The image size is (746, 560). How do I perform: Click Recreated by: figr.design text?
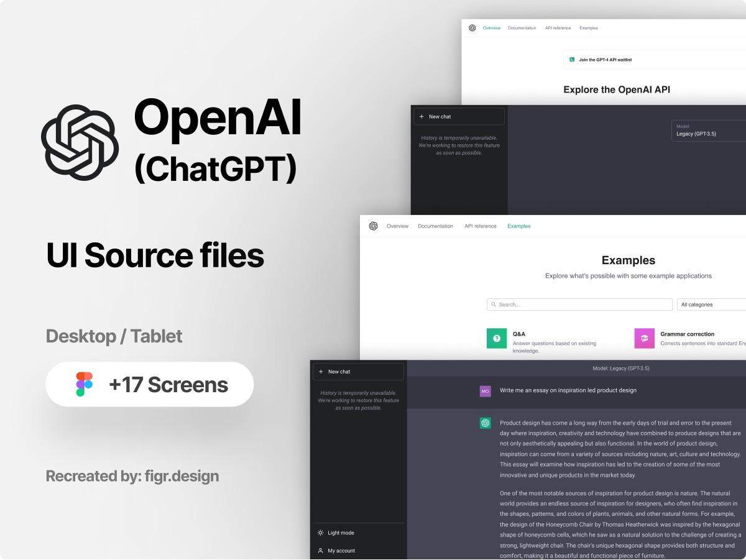click(x=132, y=477)
